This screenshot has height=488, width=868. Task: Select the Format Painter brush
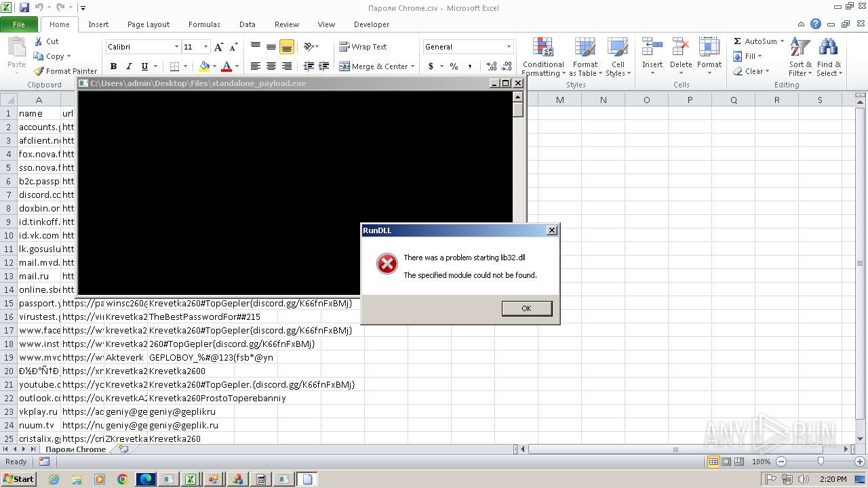click(x=39, y=70)
